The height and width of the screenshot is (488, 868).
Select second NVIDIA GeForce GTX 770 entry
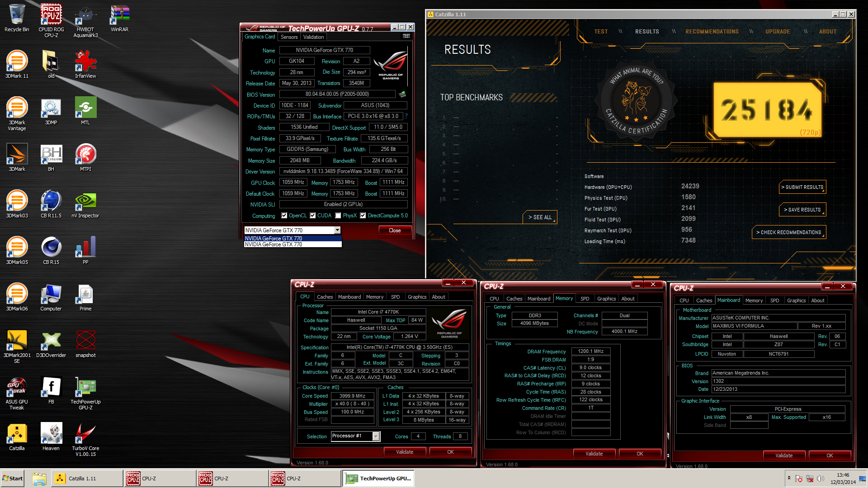[293, 244]
